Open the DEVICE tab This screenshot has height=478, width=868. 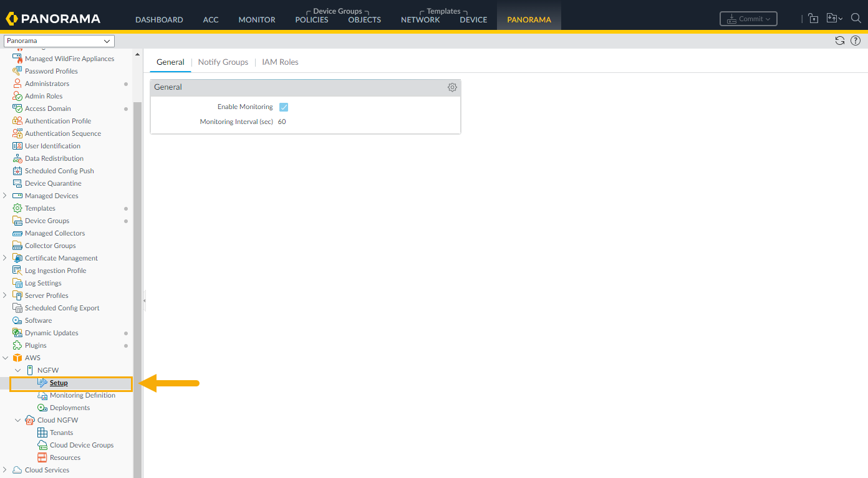473,20
